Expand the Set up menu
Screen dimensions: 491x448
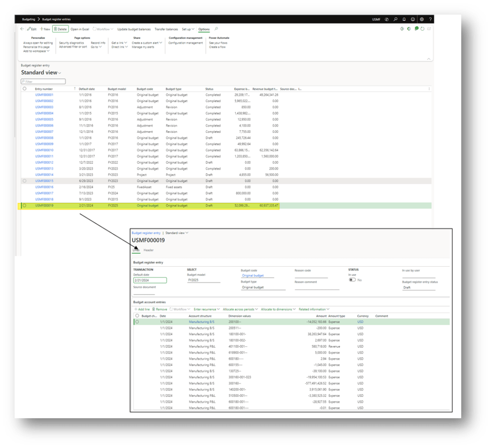click(x=188, y=29)
